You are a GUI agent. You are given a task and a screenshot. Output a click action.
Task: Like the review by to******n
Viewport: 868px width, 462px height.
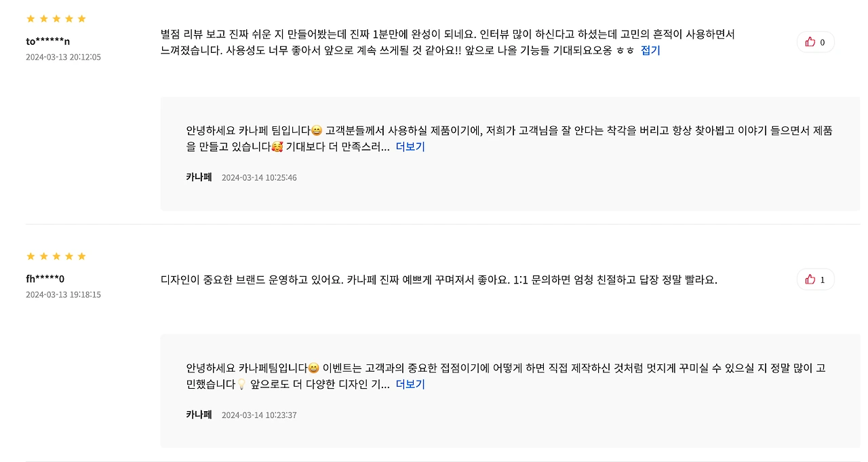coord(810,42)
